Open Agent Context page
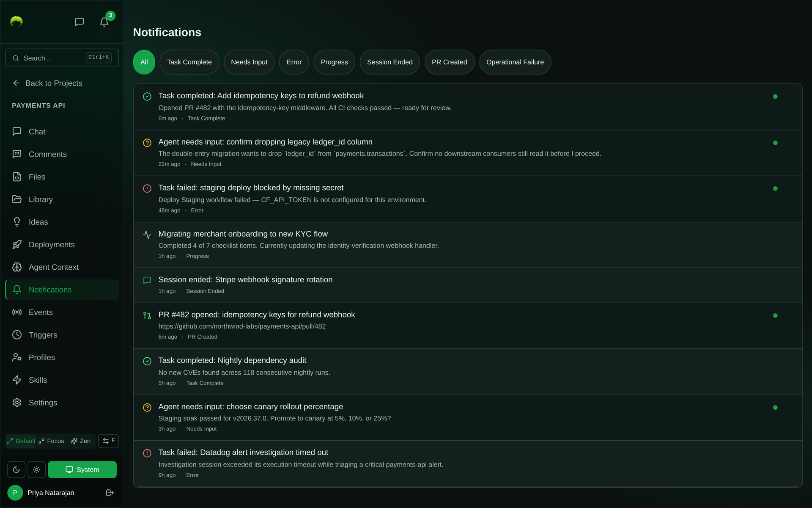Image resolution: width=812 pixels, height=508 pixels. coord(62,267)
